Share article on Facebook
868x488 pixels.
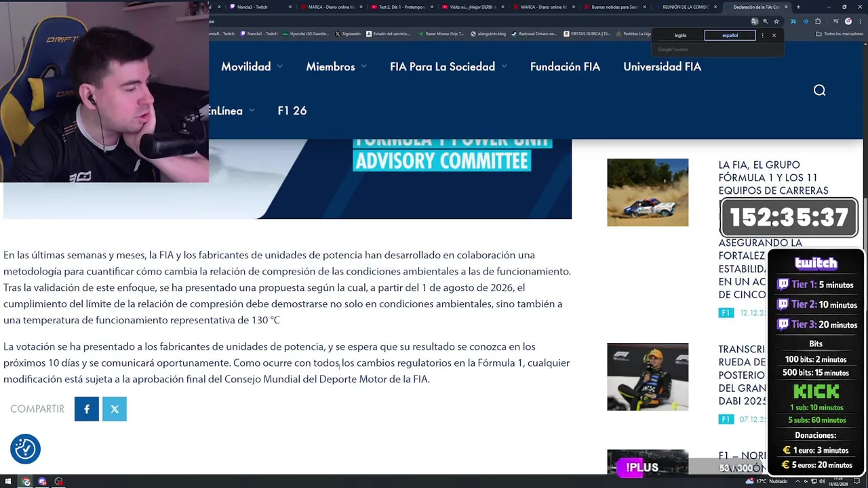[87, 409]
